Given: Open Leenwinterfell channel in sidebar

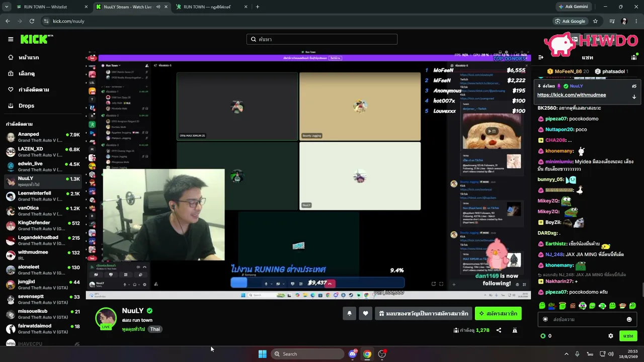Looking at the screenshot, I should (x=43, y=196).
